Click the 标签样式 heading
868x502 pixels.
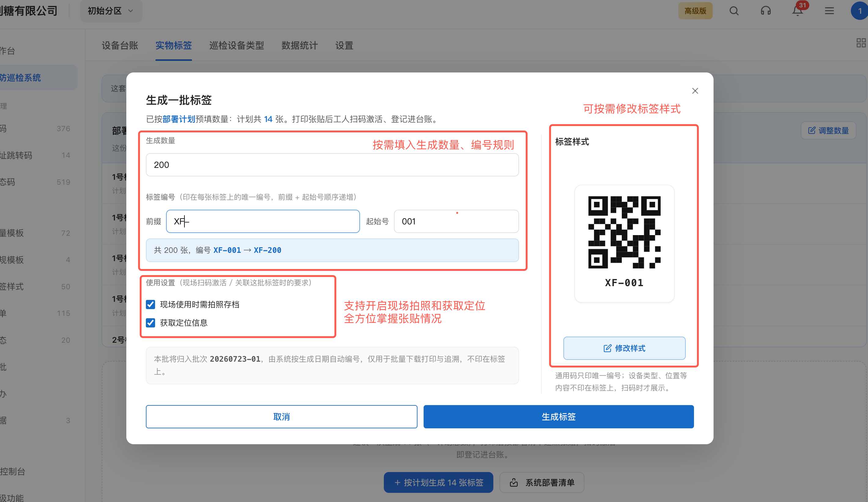click(x=572, y=142)
